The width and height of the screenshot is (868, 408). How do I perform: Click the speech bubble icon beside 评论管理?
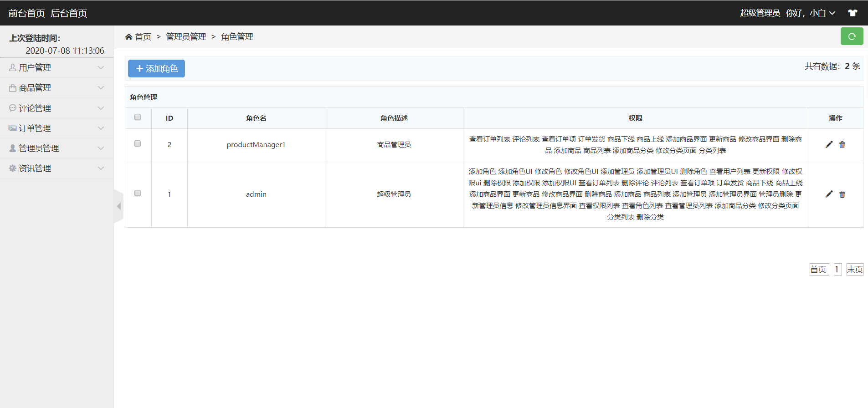pyautogui.click(x=13, y=108)
